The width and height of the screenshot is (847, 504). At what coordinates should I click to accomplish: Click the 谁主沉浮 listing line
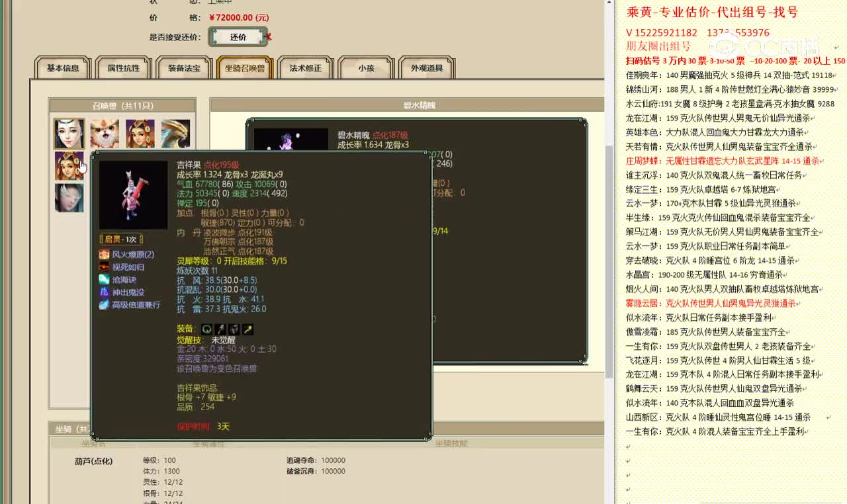coord(717,175)
